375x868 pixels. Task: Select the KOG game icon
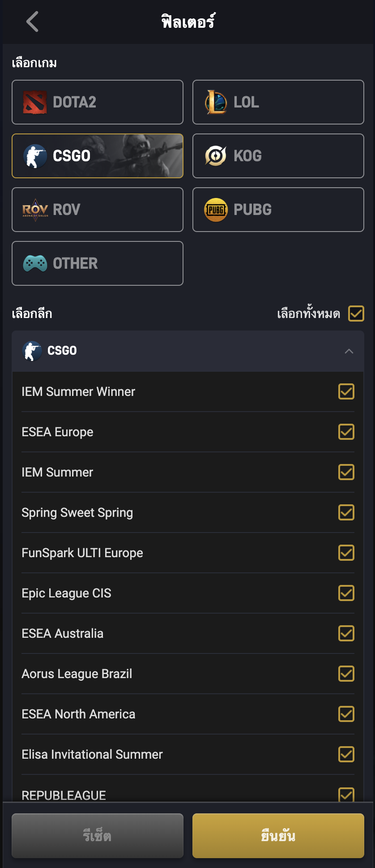216,156
